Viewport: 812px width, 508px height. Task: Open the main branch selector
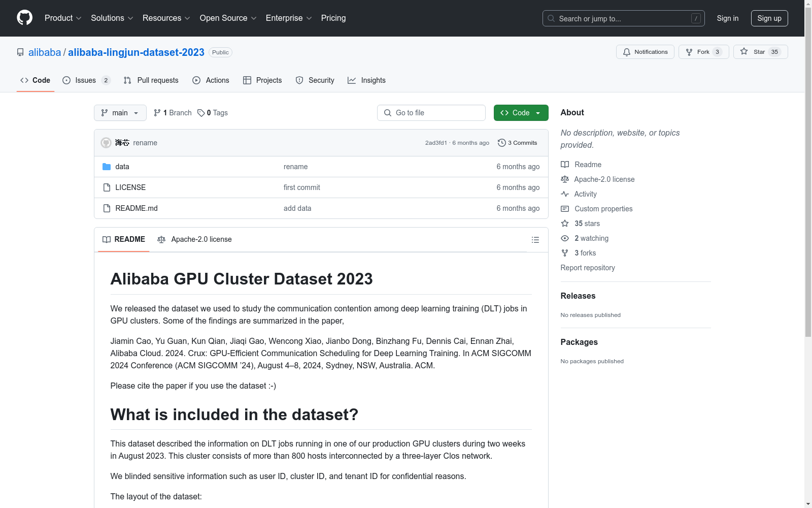coord(120,113)
